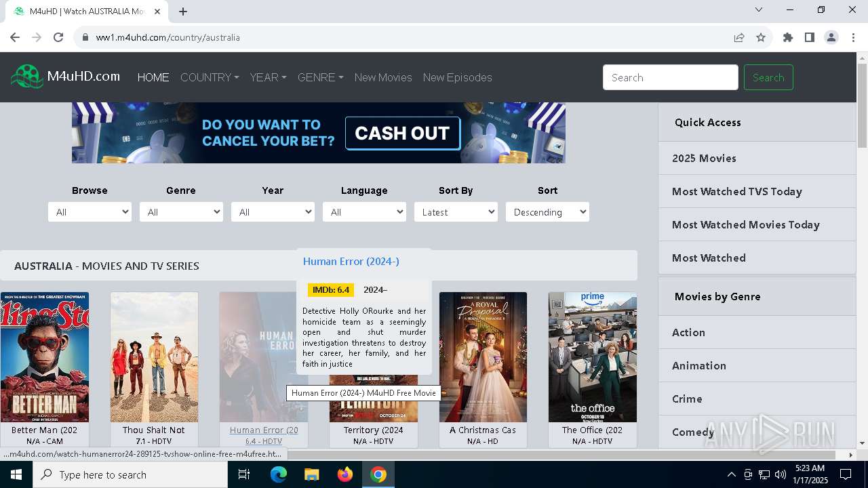Switch to Chrome on the taskbar

pos(378,474)
